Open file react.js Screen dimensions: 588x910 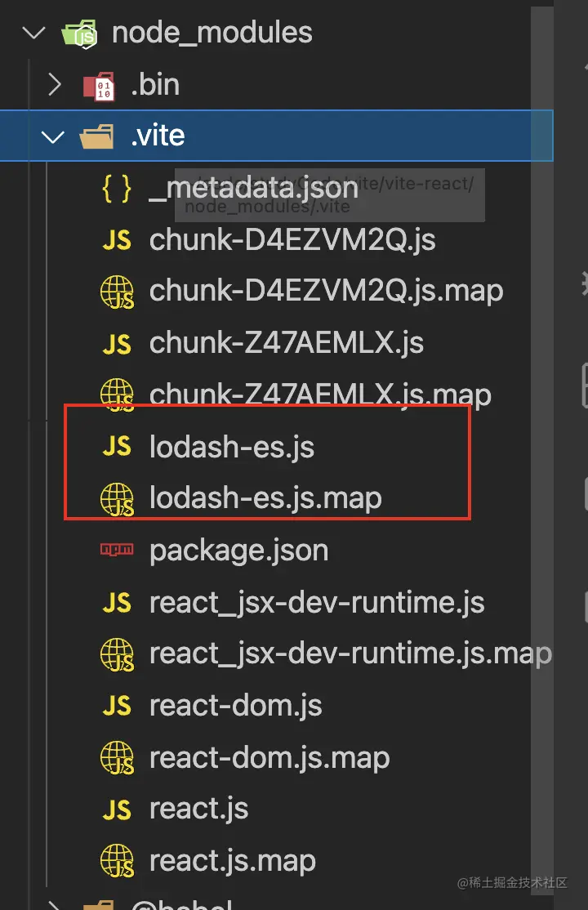tap(198, 809)
